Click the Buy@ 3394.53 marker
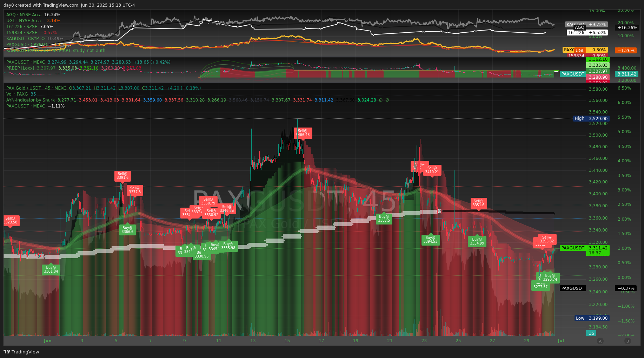The height and width of the screenshot is (358, 644). click(430, 240)
